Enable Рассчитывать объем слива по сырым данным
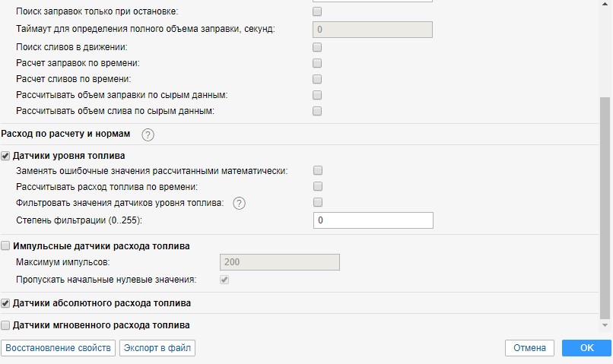Viewport: 613px width, 364px height. click(x=317, y=111)
